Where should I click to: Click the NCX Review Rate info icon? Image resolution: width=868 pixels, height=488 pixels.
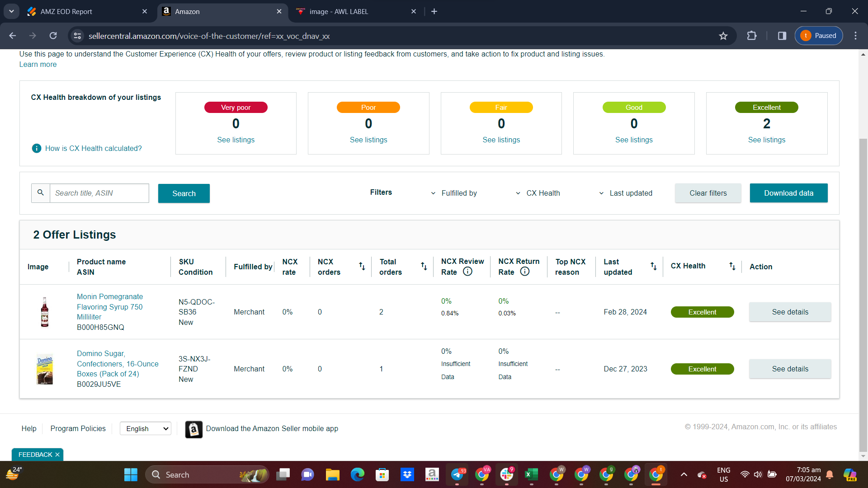(468, 272)
